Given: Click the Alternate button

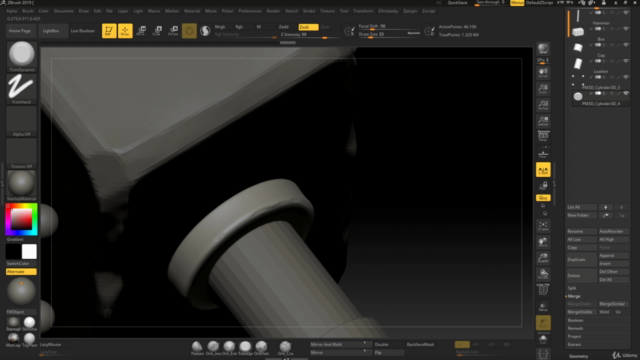Looking at the screenshot, I should coord(21,272).
